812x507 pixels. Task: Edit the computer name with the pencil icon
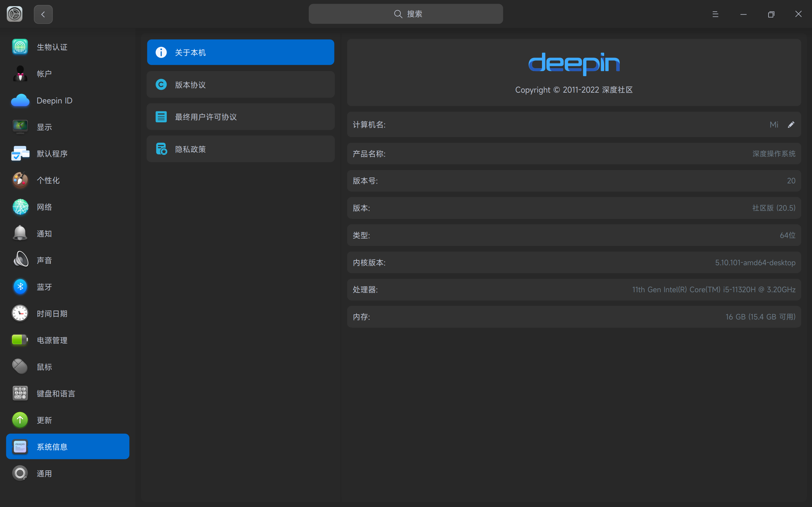(x=792, y=124)
